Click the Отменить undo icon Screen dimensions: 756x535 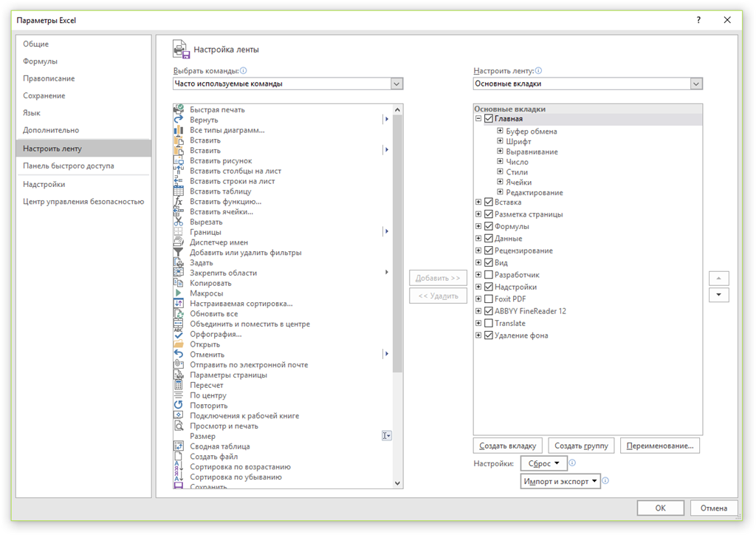pos(179,355)
